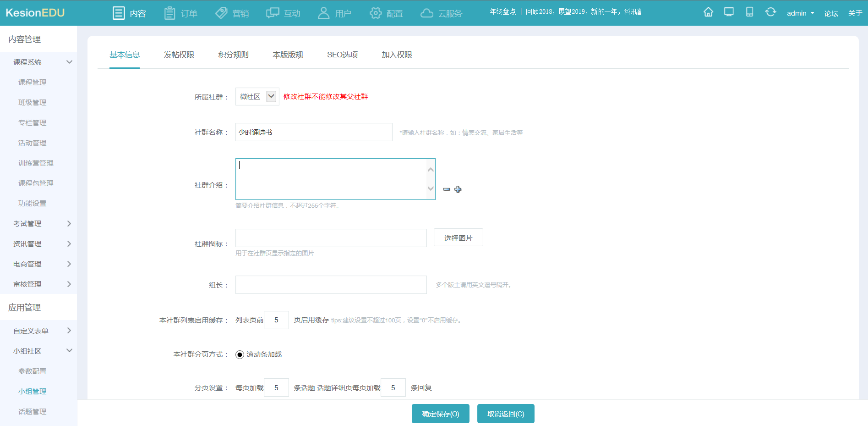Click the desktop monitor preview icon
Image resolution: width=868 pixels, height=426 pixels.
[x=729, y=12]
